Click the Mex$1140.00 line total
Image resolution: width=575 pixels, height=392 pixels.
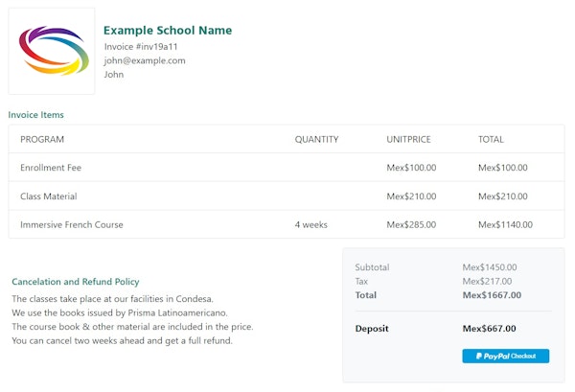point(505,224)
